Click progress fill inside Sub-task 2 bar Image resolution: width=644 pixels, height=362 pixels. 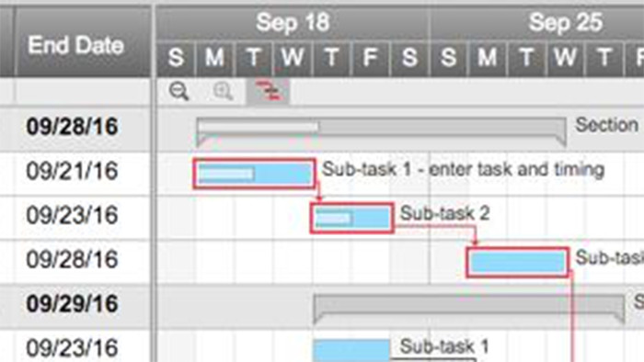[333, 218]
